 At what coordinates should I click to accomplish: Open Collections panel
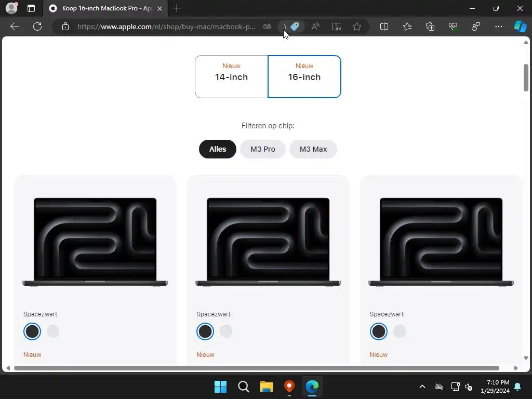point(430,26)
